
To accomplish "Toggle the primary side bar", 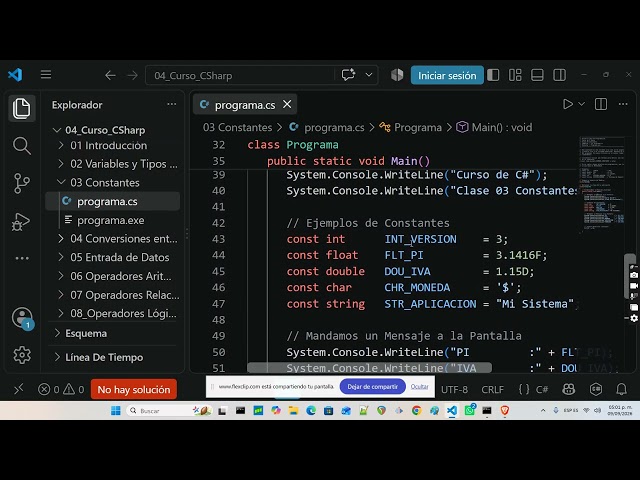I will [493, 75].
